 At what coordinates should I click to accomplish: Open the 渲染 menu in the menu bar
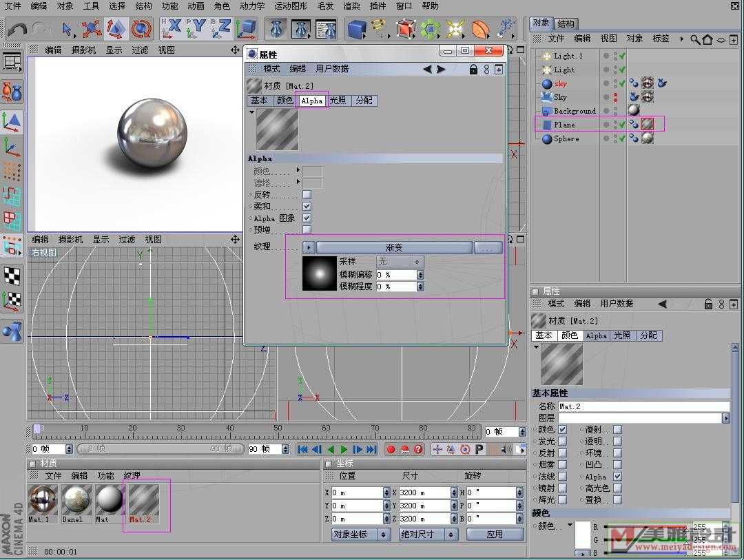click(x=351, y=6)
